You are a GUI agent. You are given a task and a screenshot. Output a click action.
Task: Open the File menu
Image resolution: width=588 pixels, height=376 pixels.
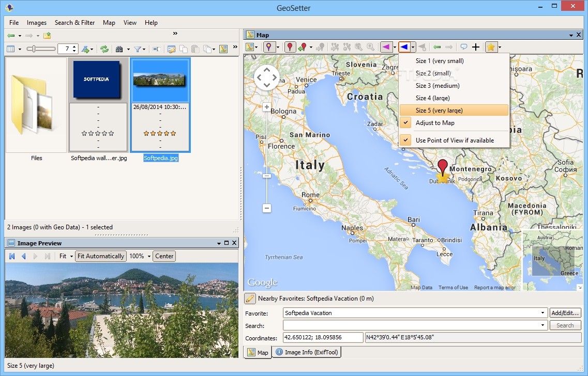(14, 23)
